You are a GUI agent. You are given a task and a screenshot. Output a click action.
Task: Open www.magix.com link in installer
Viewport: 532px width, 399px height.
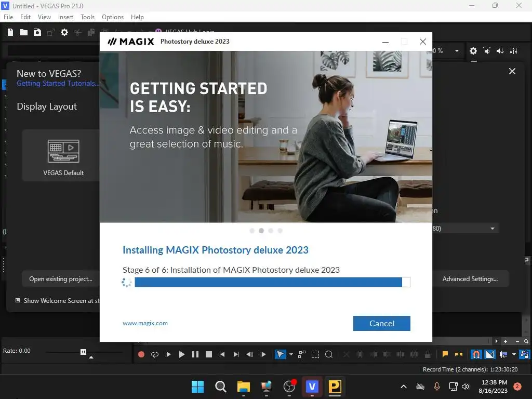click(145, 323)
